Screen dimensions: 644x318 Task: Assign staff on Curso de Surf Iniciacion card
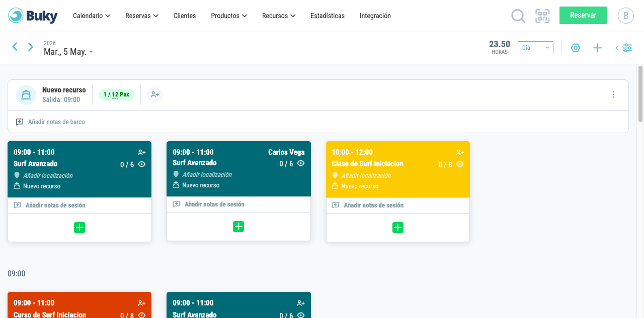[x=142, y=303]
